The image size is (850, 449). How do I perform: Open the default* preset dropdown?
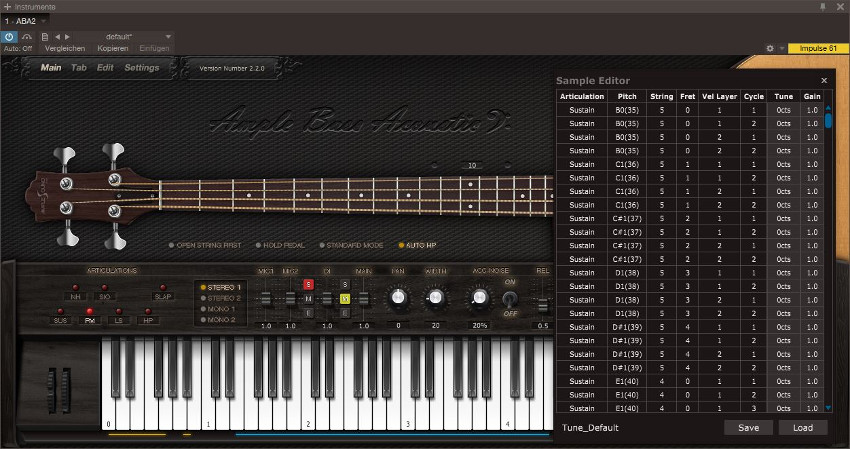pos(168,37)
